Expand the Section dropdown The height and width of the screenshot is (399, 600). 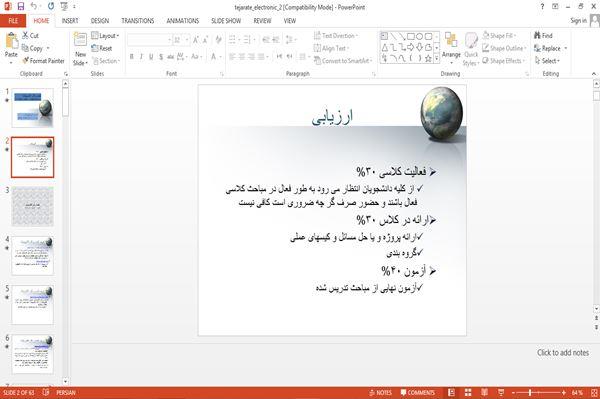click(x=106, y=61)
